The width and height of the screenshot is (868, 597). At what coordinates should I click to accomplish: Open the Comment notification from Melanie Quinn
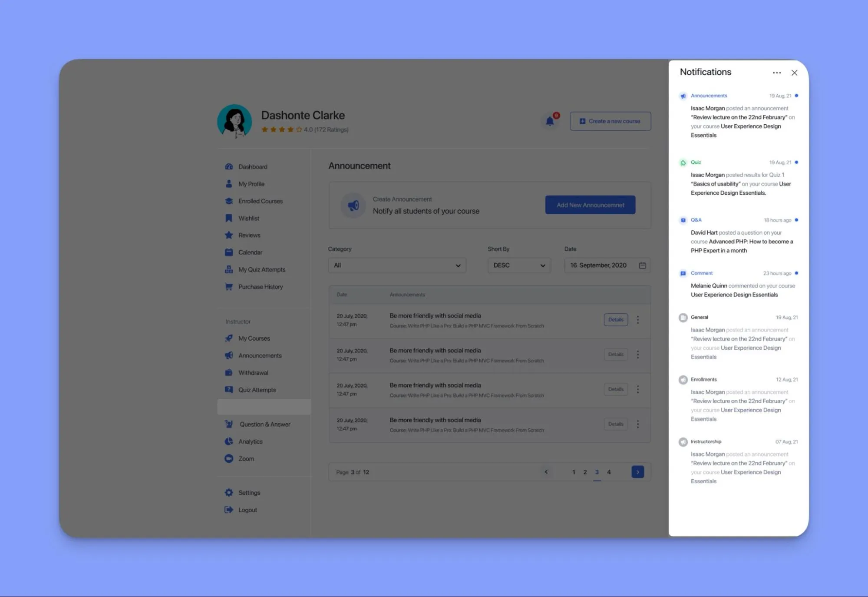click(738, 284)
